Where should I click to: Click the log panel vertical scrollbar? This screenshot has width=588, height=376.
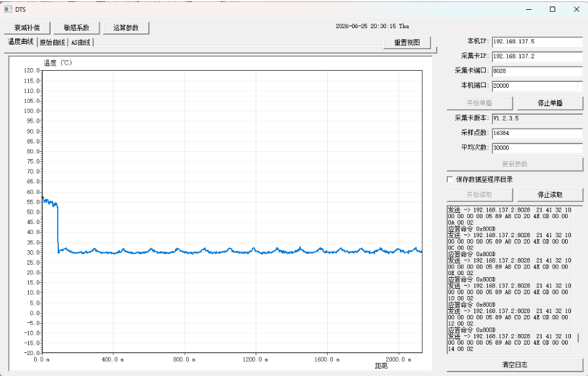(x=579, y=280)
